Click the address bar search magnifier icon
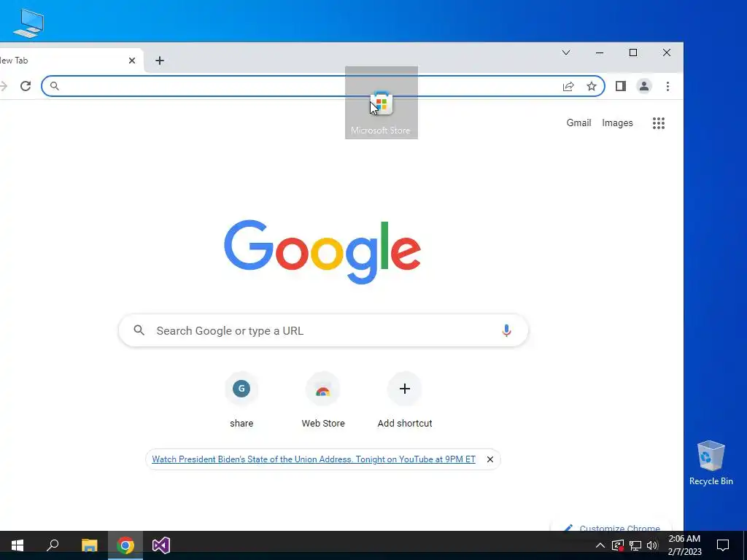Screen dimensions: 747x560 pyautogui.click(x=54, y=86)
